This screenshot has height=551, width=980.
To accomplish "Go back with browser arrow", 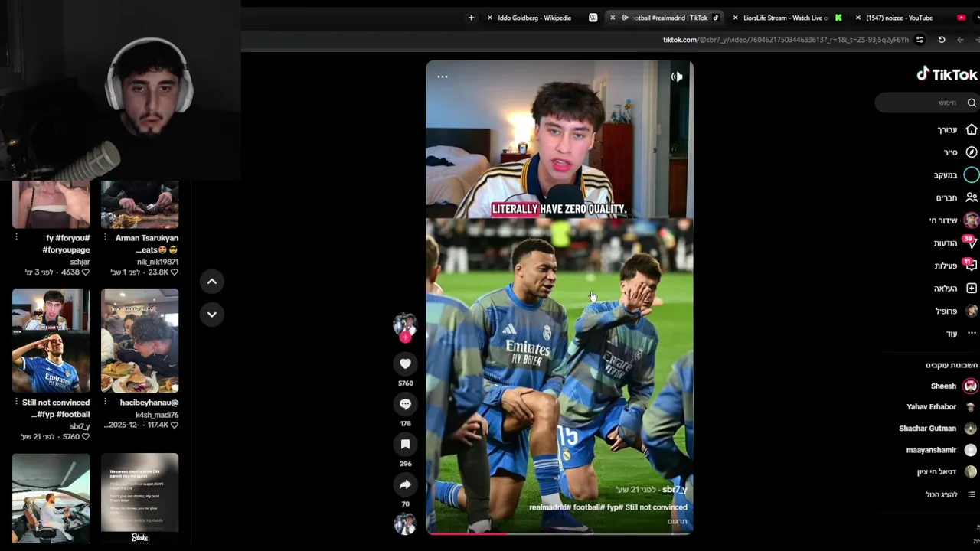I will (x=960, y=40).
